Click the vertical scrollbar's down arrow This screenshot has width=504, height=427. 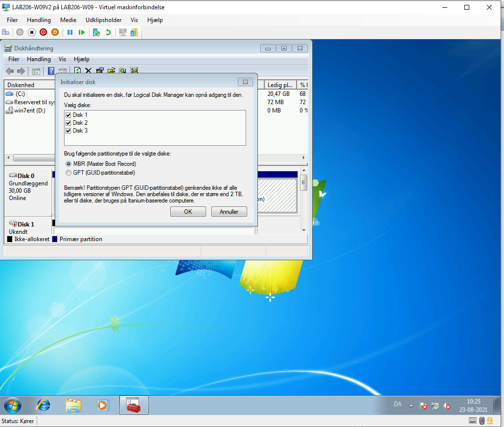coord(304,230)
